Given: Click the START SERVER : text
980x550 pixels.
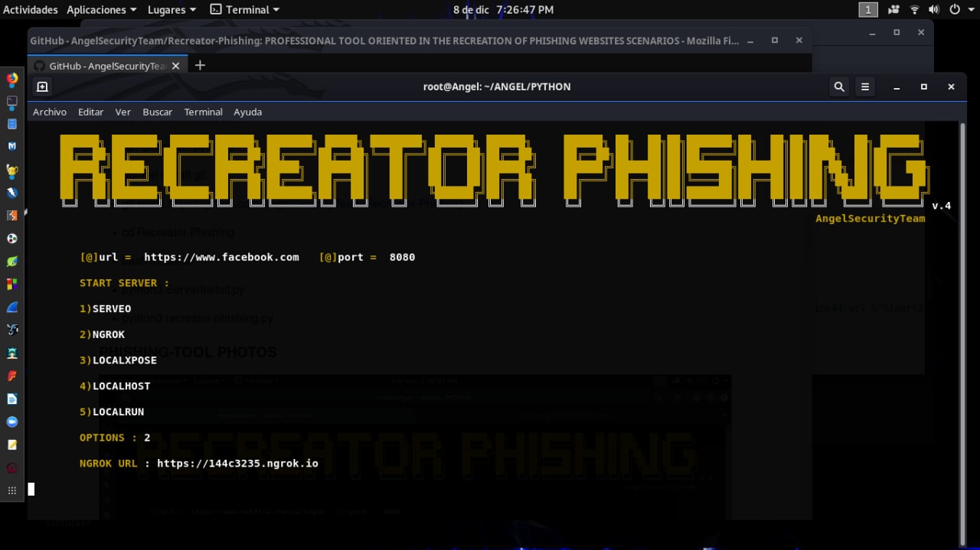Looking at the screenshot, I should coord(125,283).
